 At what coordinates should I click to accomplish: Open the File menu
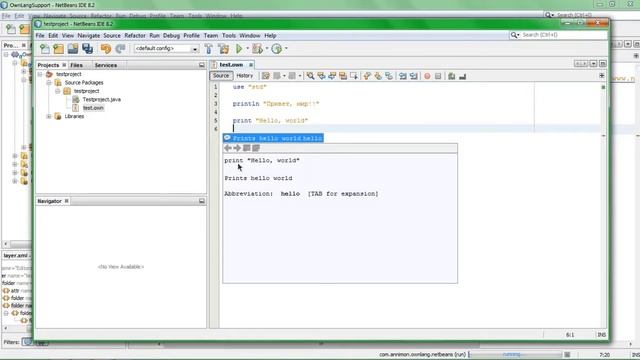[x=40, y=36]
